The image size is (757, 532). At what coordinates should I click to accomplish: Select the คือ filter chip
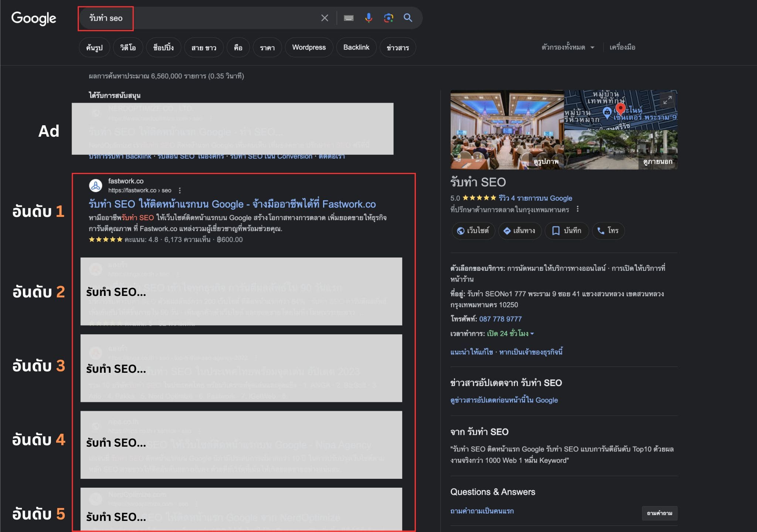(x=238, y=47)
